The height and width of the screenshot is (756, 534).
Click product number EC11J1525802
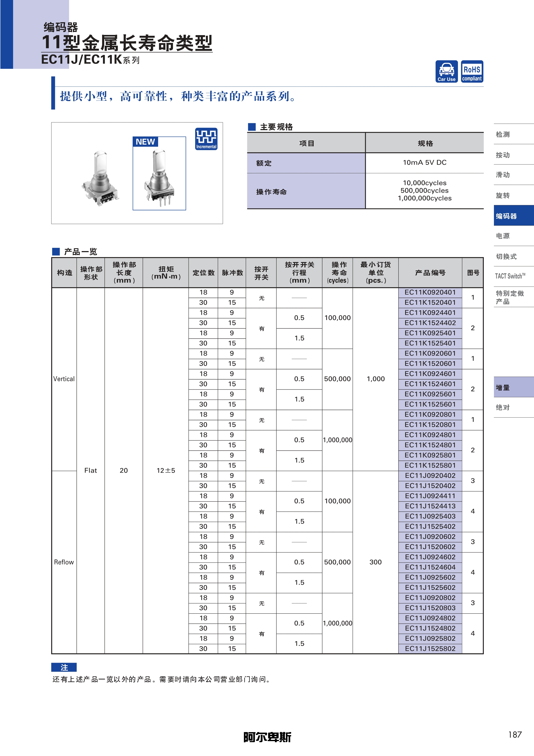pos(430,649)
